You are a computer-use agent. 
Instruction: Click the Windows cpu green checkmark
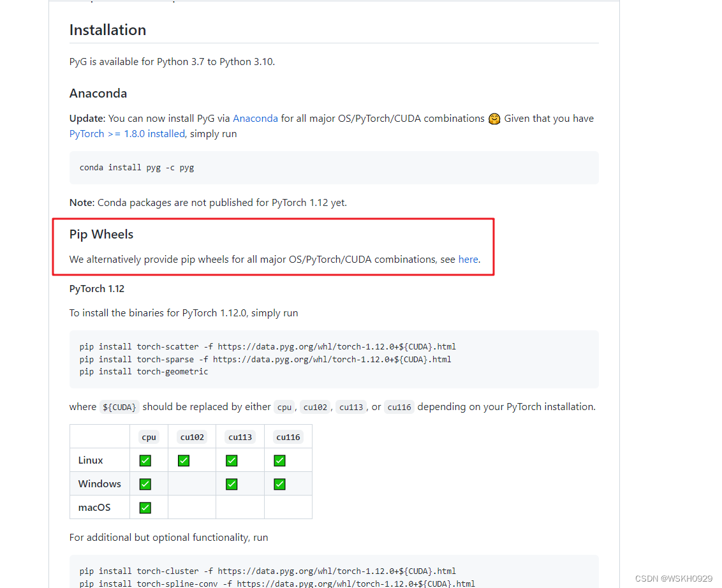click(145, 484)
